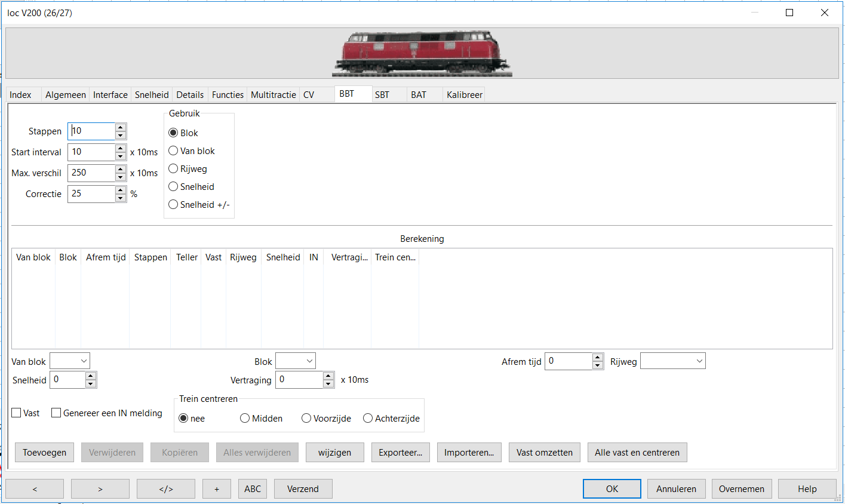The width and height of the screenshot is (845, 504).
Task: Decrease the Correctie percentage spinner
Action: tap(121, 198)
